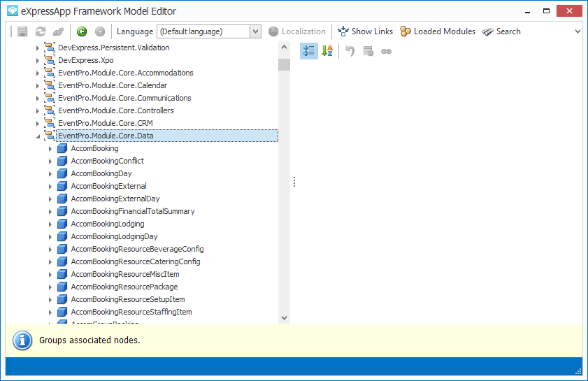This screenshot has height=381, width=588.
Task: Click window resize grip at corner
Action: click(578, 371)
